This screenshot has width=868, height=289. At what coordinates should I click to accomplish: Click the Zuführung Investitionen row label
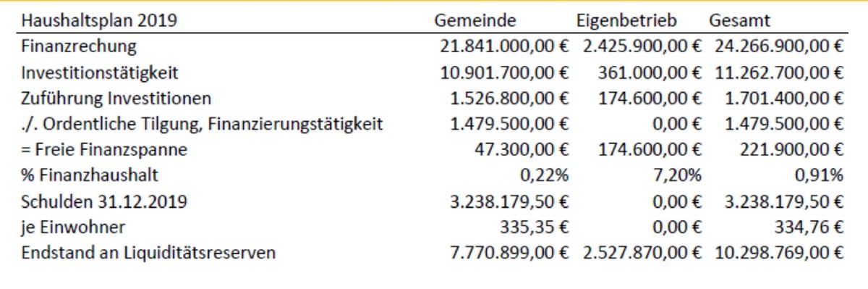117,99
